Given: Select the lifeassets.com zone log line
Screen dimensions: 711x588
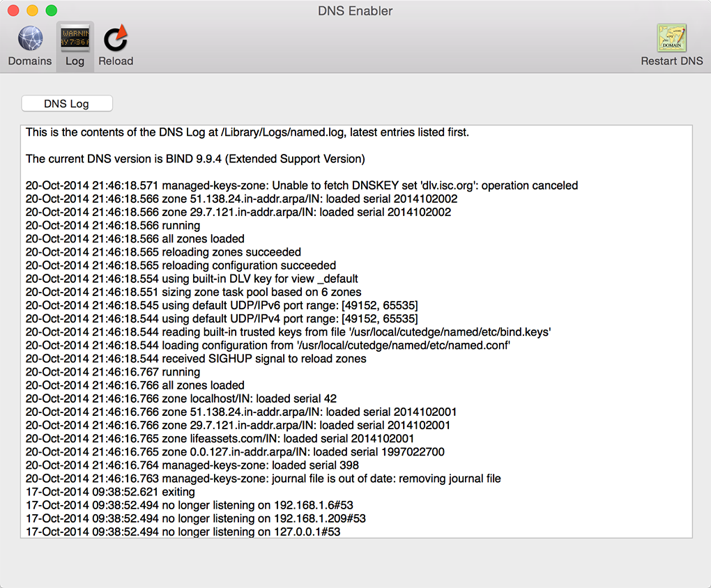Looking at the screenshot, I should point(220,439).
